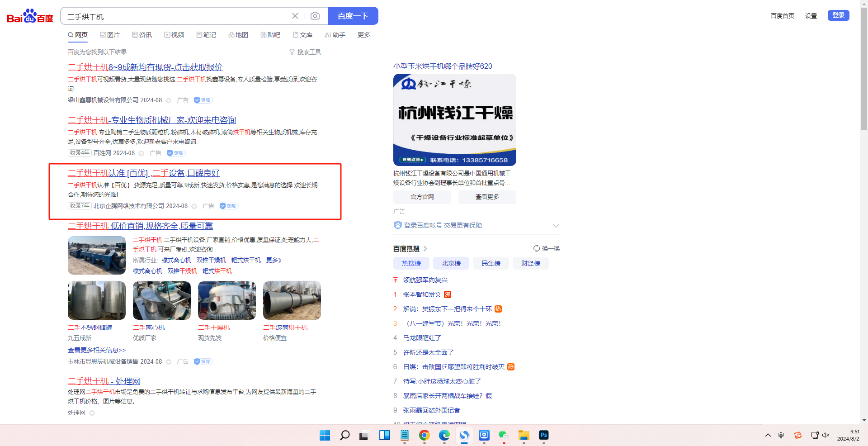
Task: Click the 保障 badge beside 百姓网
Action: [176, 153]
